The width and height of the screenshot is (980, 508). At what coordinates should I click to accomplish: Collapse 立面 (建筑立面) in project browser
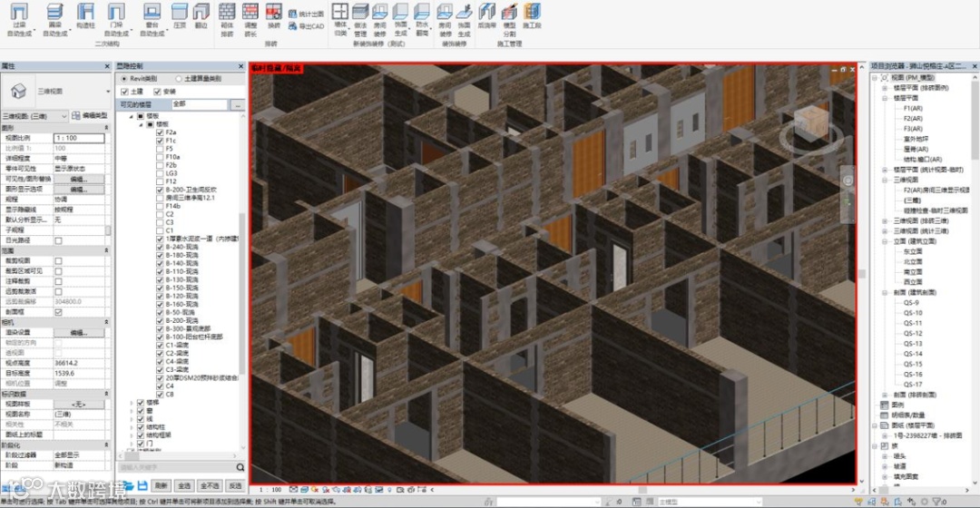click(x=885, y=241)
